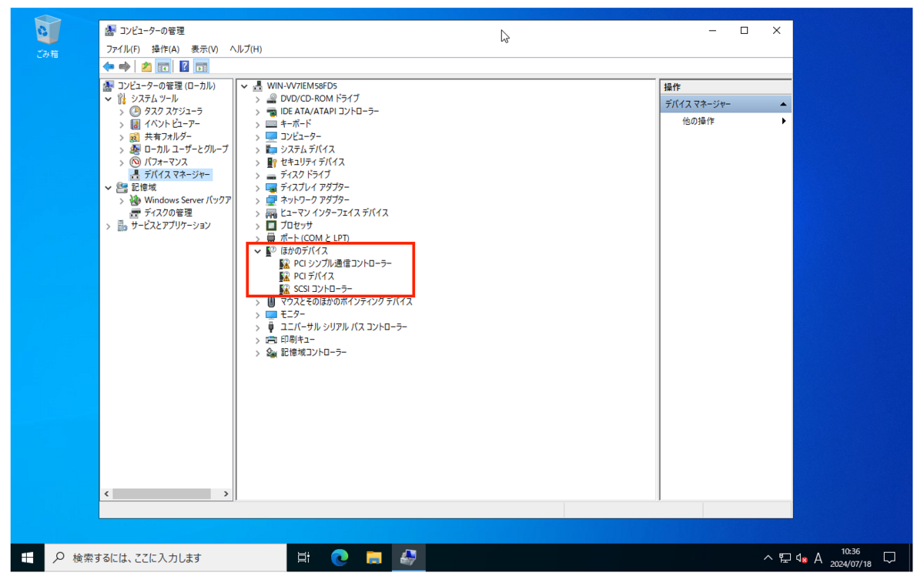Viewport: 924px width, 583px height.
Task: Collapse the WIN-VV7IEM58FD5 root node
Action: pos(244,85)
